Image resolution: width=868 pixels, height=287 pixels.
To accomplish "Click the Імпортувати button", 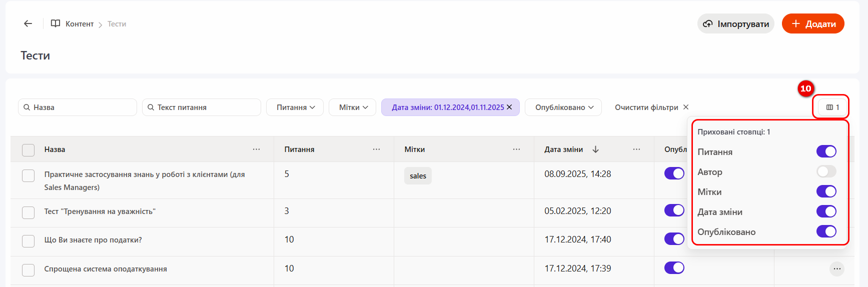I will point(735,23).
